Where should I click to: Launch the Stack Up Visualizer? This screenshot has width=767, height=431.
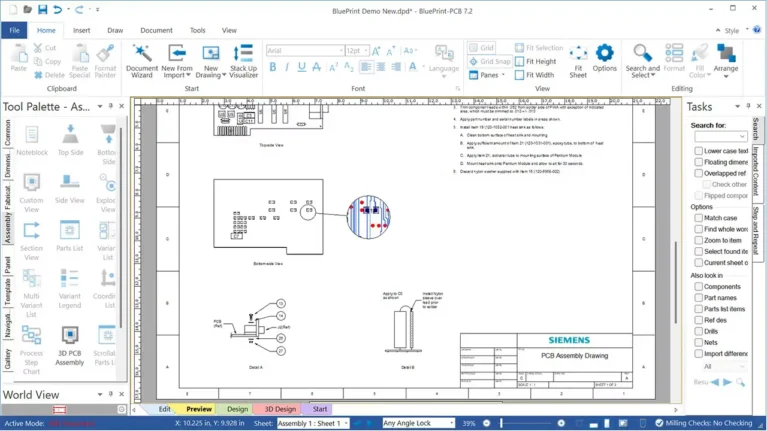click(x=243, y=61)
